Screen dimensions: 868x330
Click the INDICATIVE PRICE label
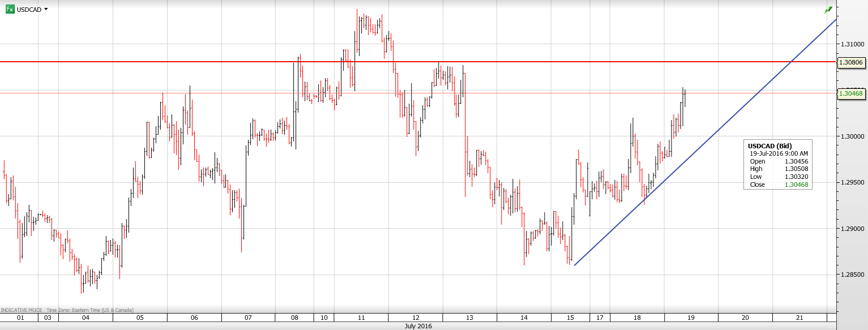click(x=22, y=310)
